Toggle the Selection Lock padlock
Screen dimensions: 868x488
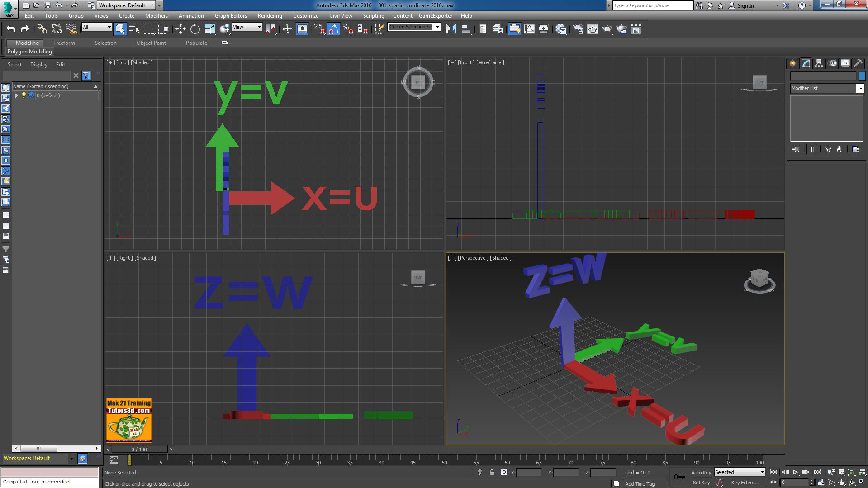[492, 472]
